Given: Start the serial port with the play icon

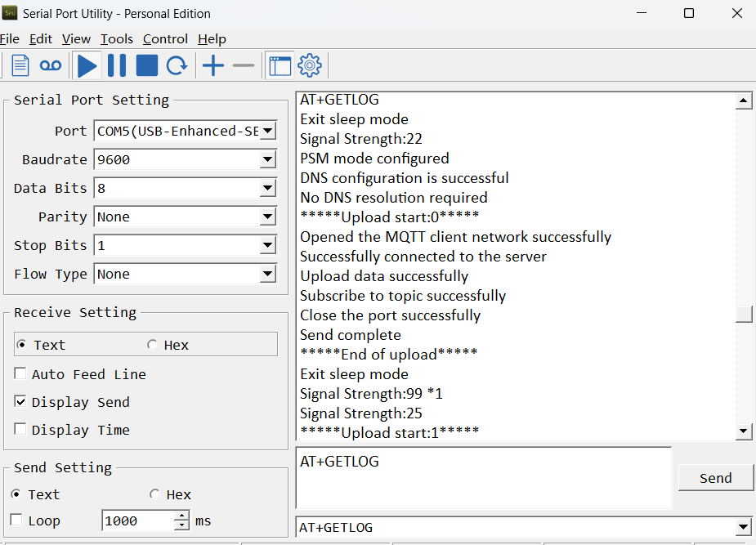Looking at the screenshot, I should click(87, 65).
